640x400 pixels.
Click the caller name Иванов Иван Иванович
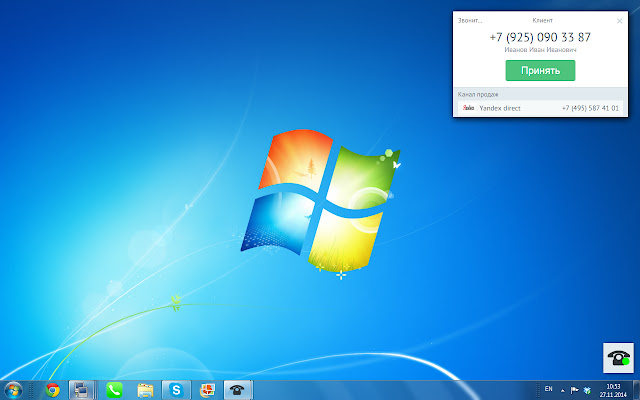[x=540, y=50]
